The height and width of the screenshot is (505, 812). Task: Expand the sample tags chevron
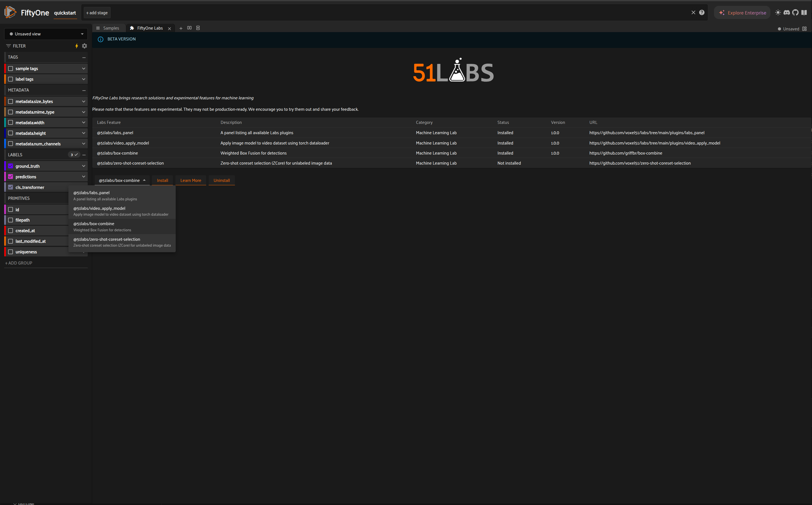pyautogui.click(x=84, y=68)
